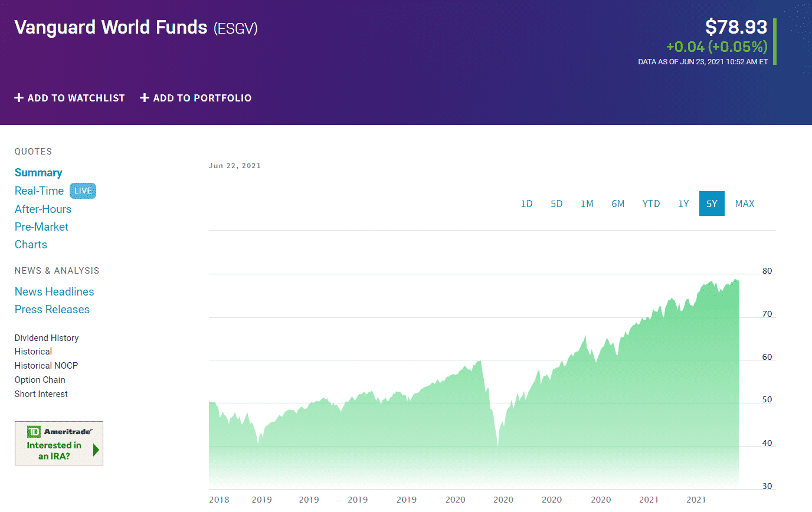This screenshot has width=812, height=512.
Task: Click the plus icon beside Add to Watchlist
Action: 19,98
